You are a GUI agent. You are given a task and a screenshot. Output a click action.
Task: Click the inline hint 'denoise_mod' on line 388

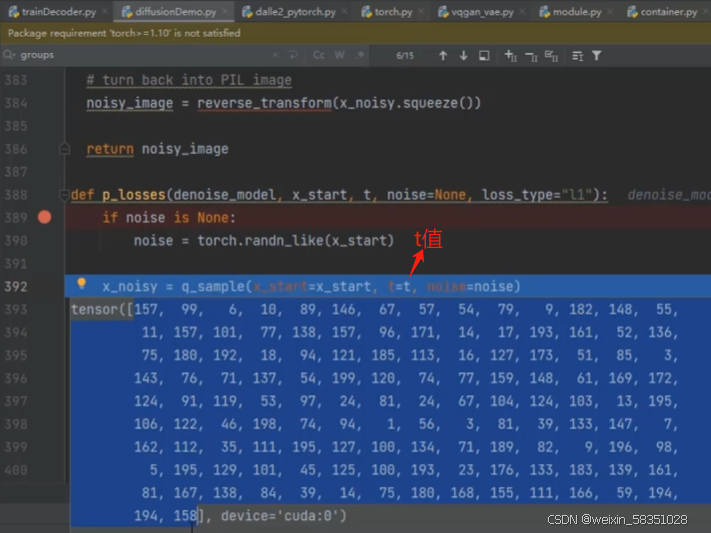(x=669, y=195)
